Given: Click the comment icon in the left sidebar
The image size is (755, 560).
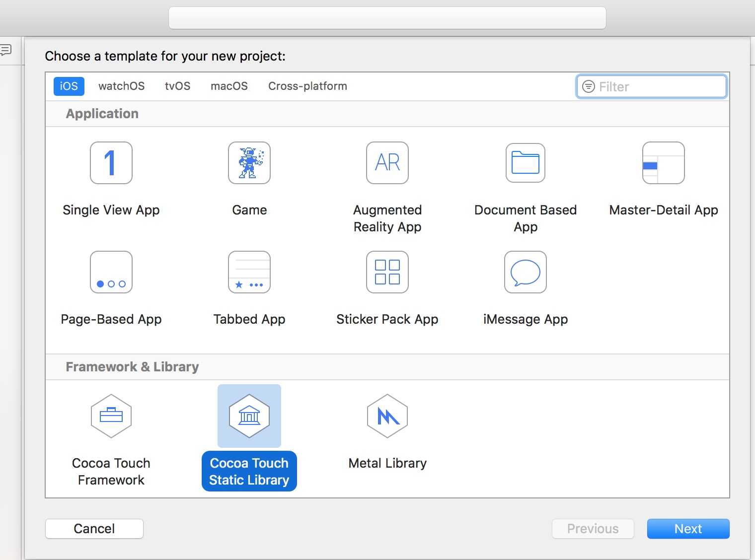Looking at the screenshot, I should pos(5,50).
